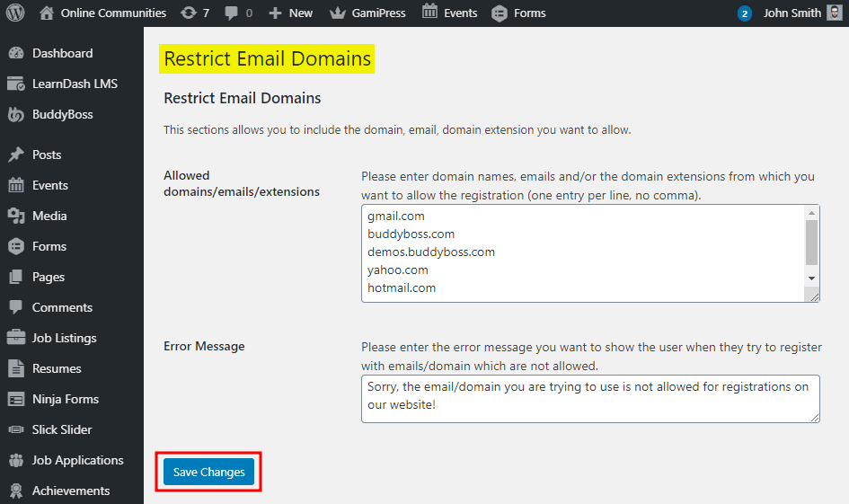This screenshot has height=504, width=849.
Task: Click Online Communities site name link
Action: 113,13
